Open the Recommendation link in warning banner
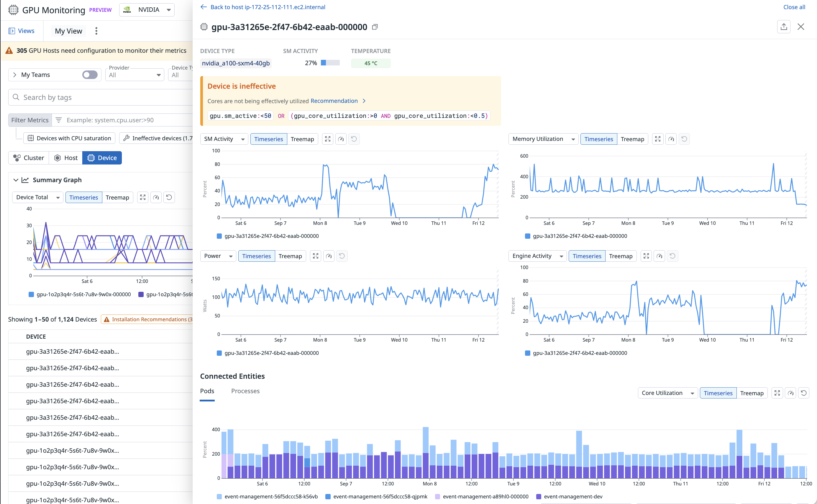Image resolution: width=817 pixels, height=504 pixels. [x=334, y=101]
